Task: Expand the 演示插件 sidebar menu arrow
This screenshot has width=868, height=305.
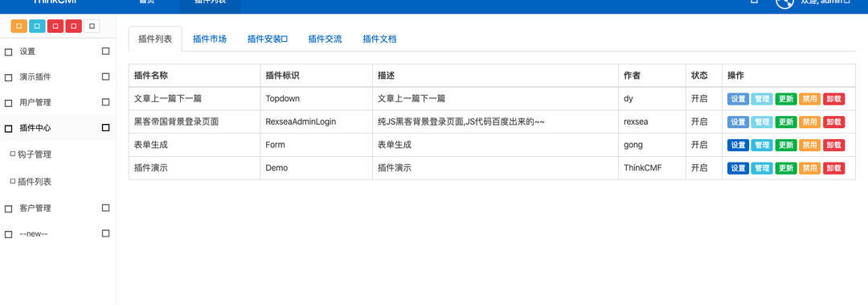Action: tap(106, 76)
